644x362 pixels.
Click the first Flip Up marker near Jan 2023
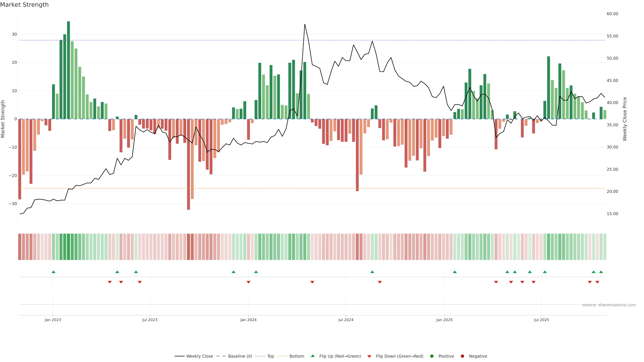(x=53, y=272)
